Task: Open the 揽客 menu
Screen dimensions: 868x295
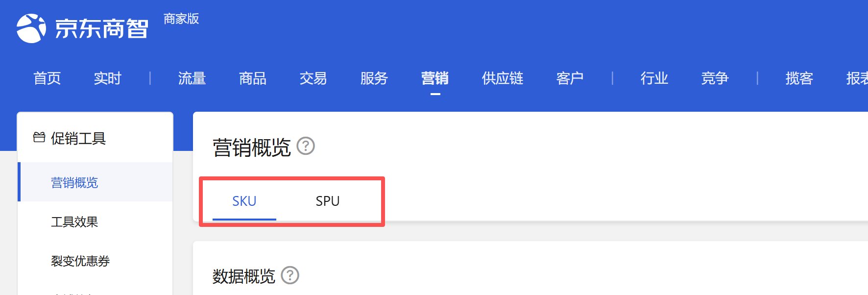Action: (x=799, y=78)
